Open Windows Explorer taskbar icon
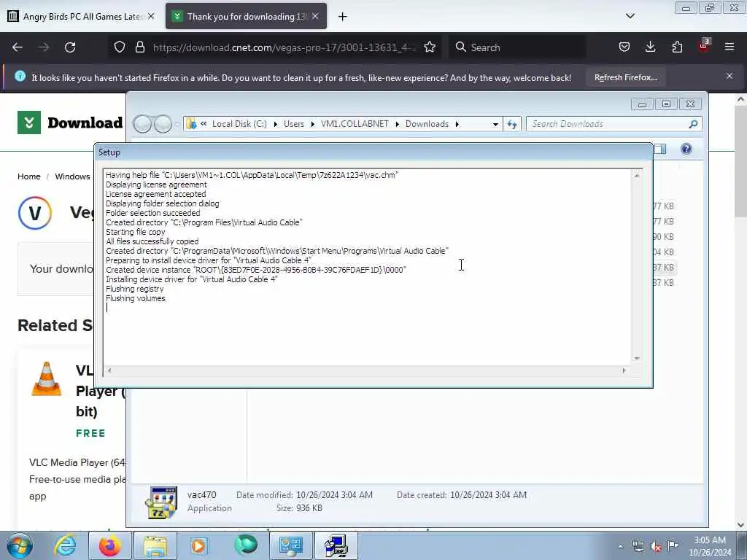 coord(155,545)
